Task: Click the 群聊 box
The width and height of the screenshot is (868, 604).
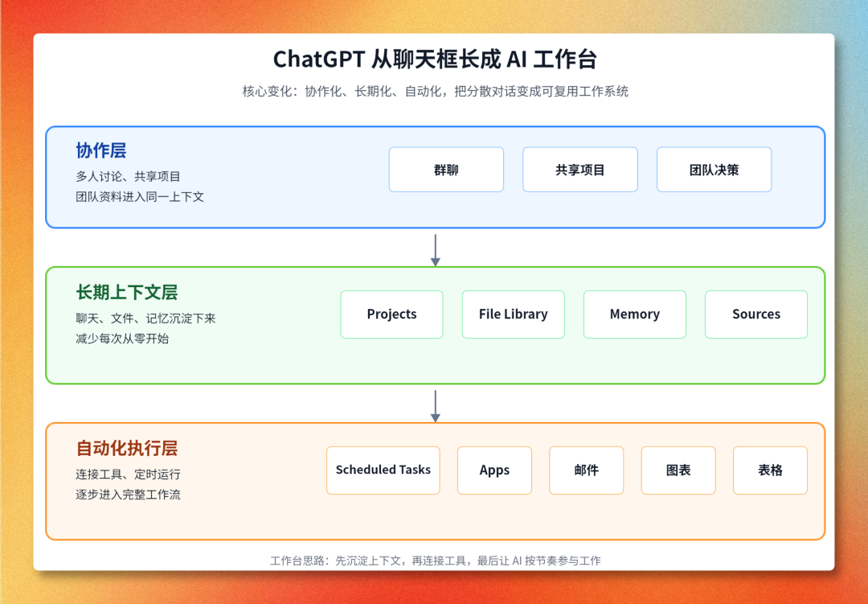Action: tap(446, 170)
